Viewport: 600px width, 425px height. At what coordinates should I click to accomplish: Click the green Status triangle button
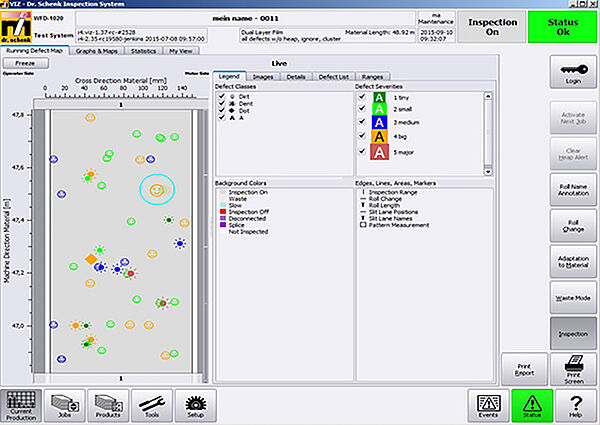[x=532, y=405]
